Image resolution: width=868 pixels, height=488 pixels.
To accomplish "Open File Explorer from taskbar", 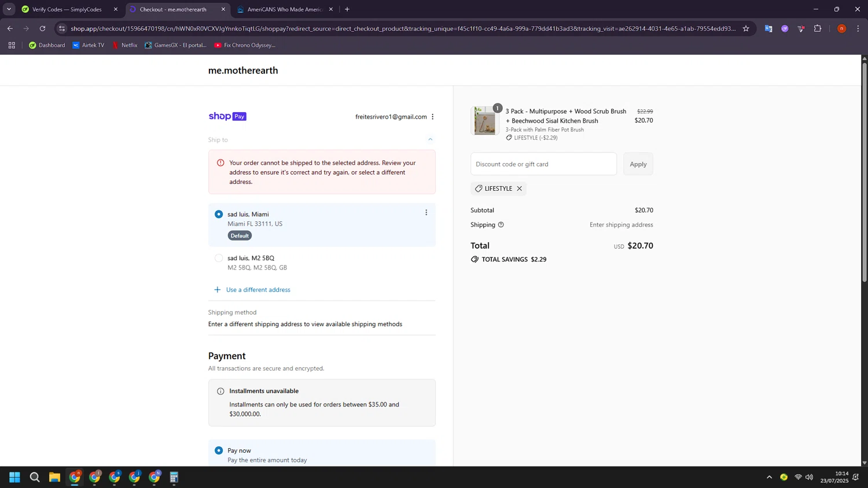I will coord(54,477).
